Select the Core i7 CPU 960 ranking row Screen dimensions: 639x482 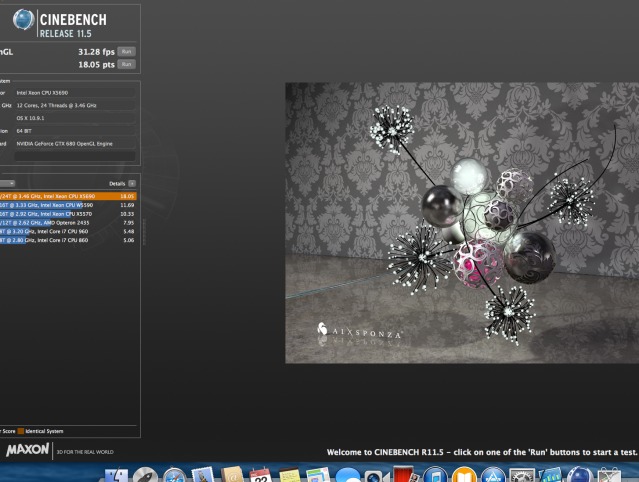click(68, 231)
